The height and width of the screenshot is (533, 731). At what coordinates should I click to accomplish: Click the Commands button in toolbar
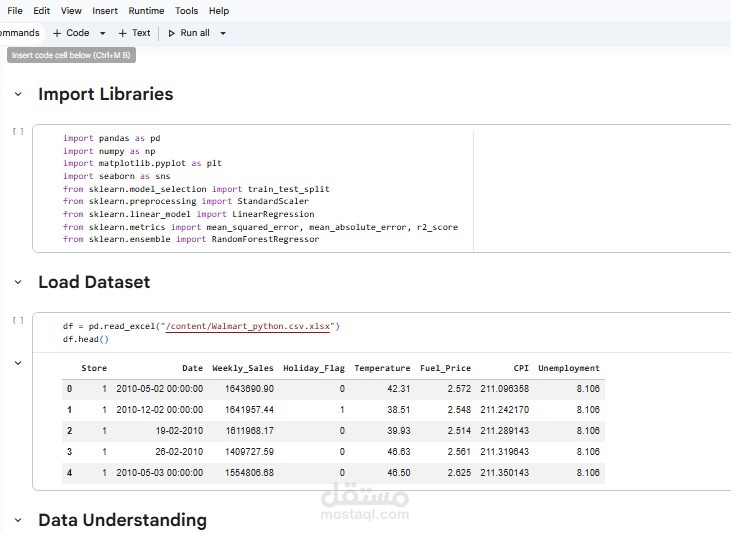[x=20, y=33]
